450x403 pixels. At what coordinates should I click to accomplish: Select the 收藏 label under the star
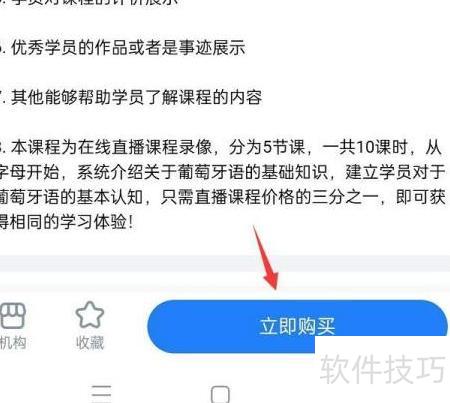[90, 343]
